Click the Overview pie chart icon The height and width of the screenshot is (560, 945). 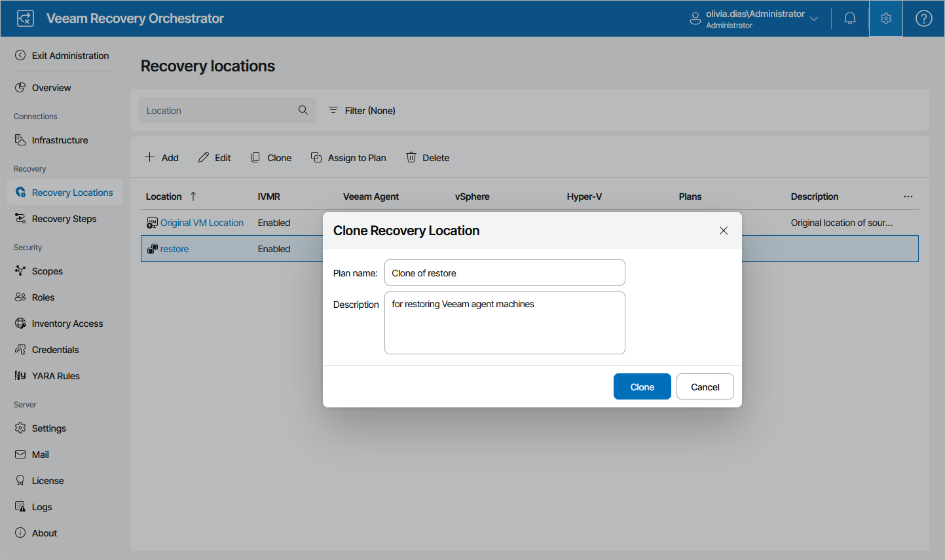[x=20, y=87]
